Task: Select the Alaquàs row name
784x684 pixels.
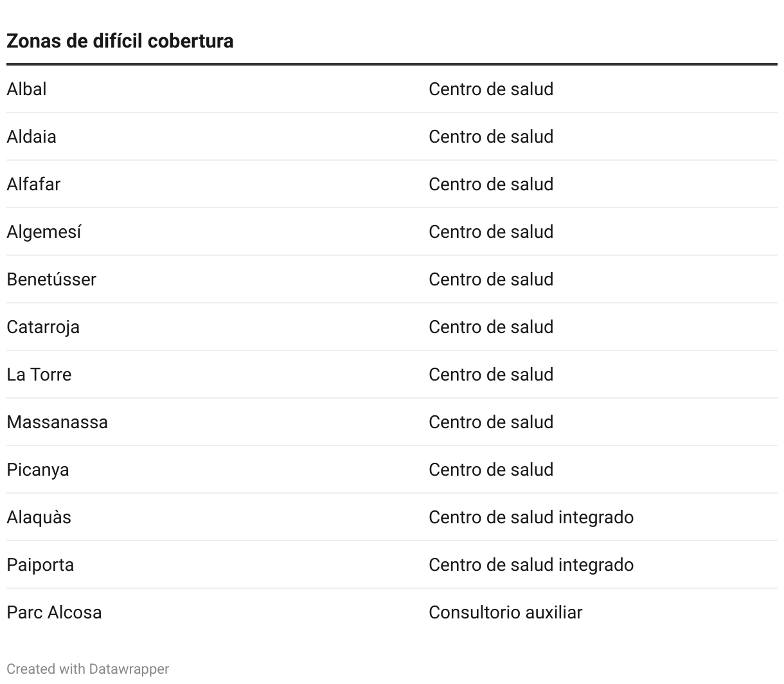Action: tap(39, 517)
